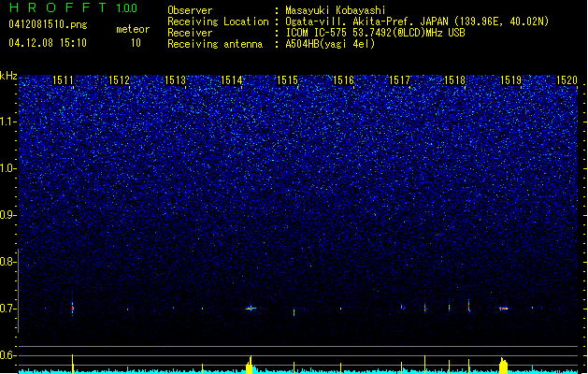Click the kHz axis unit label
588x374 pixels.
8,76
